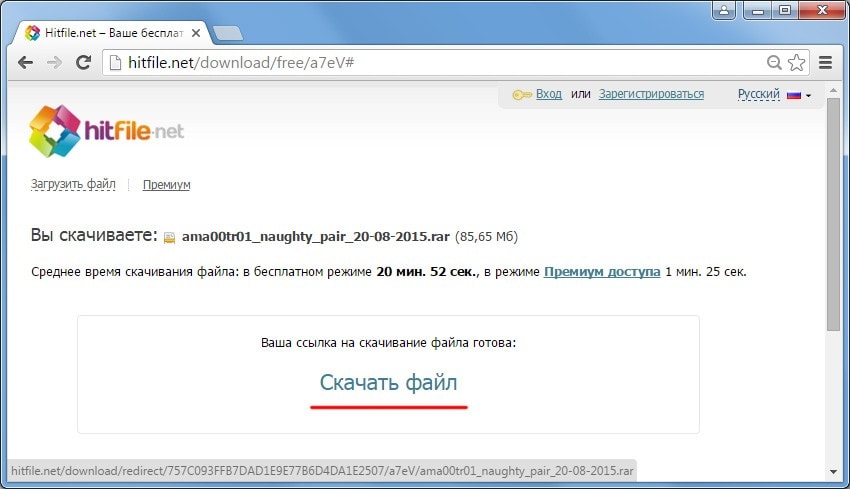Image resolution: width=850 pixels, height=489 pixels.
Task: Bookmark this page with the star icon
Action: point(796,63)
